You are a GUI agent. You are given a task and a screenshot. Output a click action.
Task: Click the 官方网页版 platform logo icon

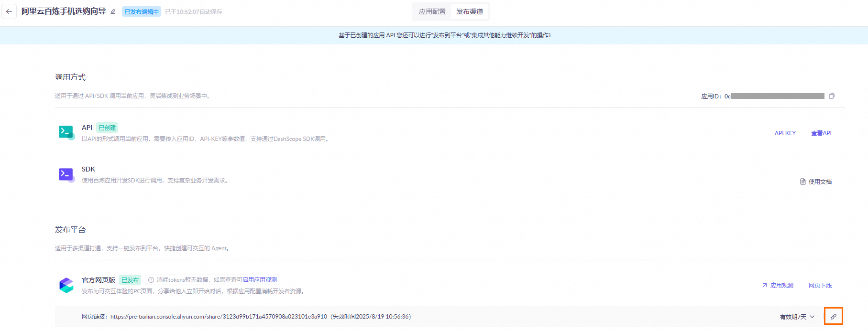(x=66, y=285)
